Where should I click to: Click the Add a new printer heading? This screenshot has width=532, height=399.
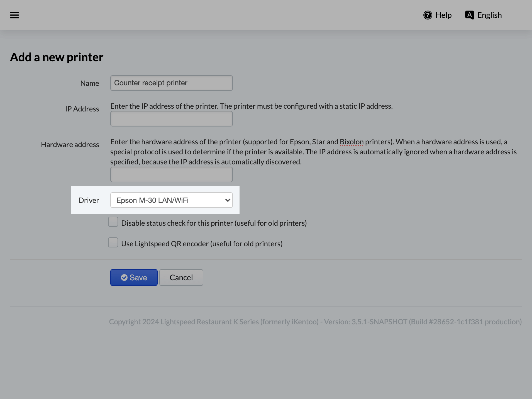[57, 57]
